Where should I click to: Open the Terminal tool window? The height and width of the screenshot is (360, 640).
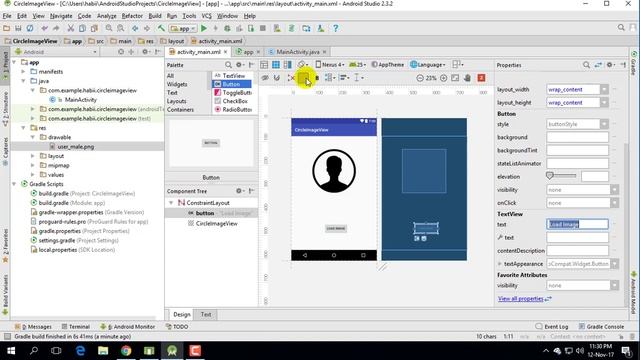point(76,327)
